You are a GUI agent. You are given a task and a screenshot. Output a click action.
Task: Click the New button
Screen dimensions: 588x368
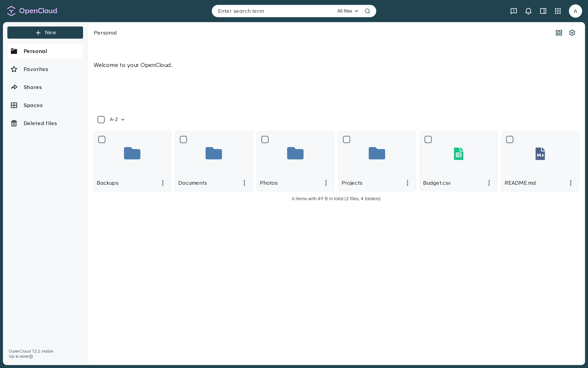pyautogui.click(x=45, y=33)
